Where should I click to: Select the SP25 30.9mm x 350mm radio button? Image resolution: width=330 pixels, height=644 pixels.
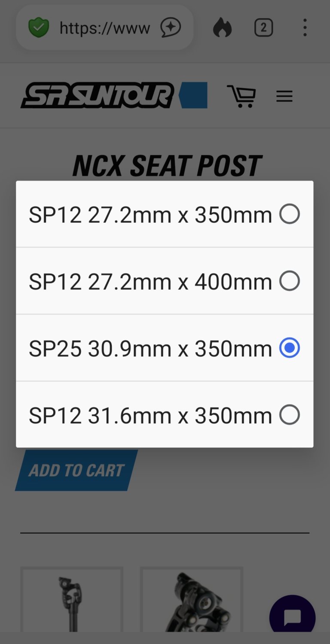click(x=289, y=348)
